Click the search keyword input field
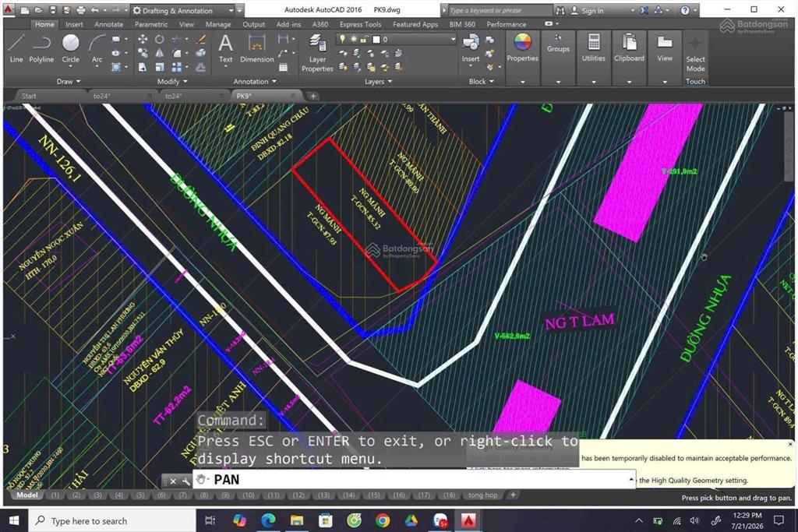Image resolution: width=798 pixels, height=532 pixels. [500, 10]
